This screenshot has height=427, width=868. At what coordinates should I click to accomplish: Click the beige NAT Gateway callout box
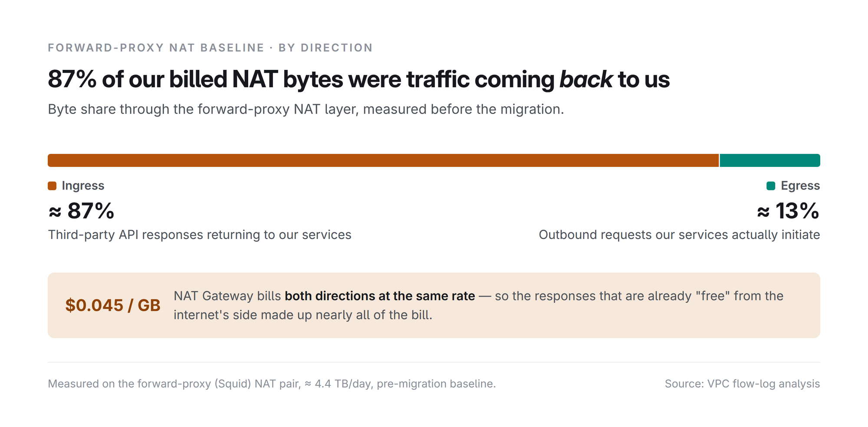point(434,305)
